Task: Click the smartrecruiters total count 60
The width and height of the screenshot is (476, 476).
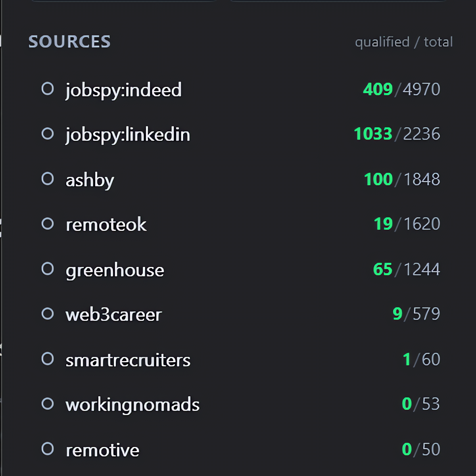Action: pos(431,359)
